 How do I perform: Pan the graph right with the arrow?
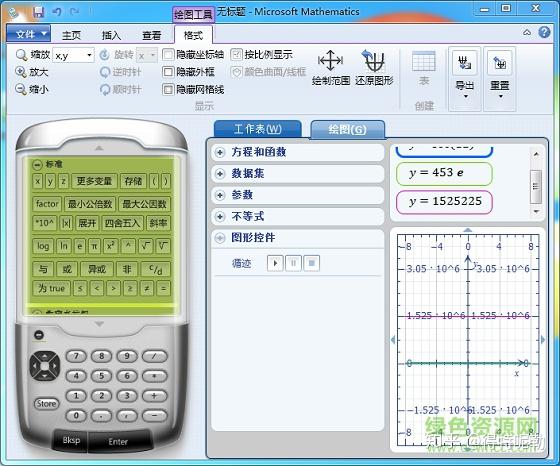pos(543,340)
